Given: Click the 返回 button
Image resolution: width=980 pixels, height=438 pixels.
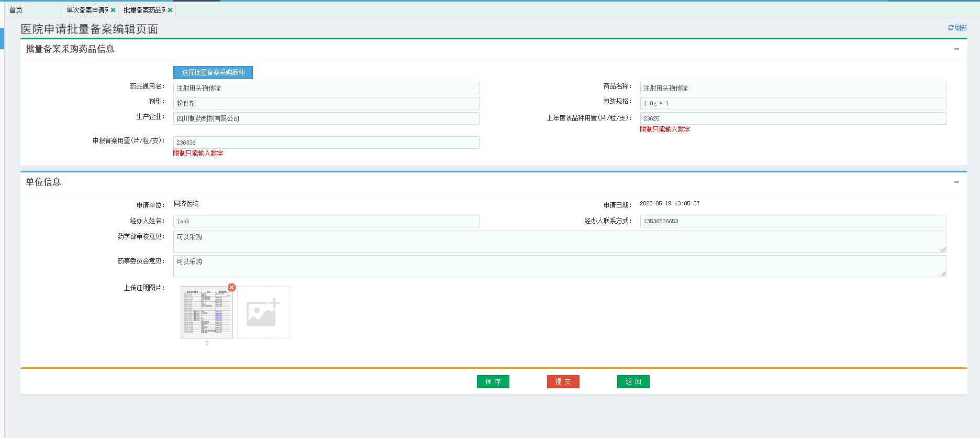Looking at the screenshot, I should (633, 382).
